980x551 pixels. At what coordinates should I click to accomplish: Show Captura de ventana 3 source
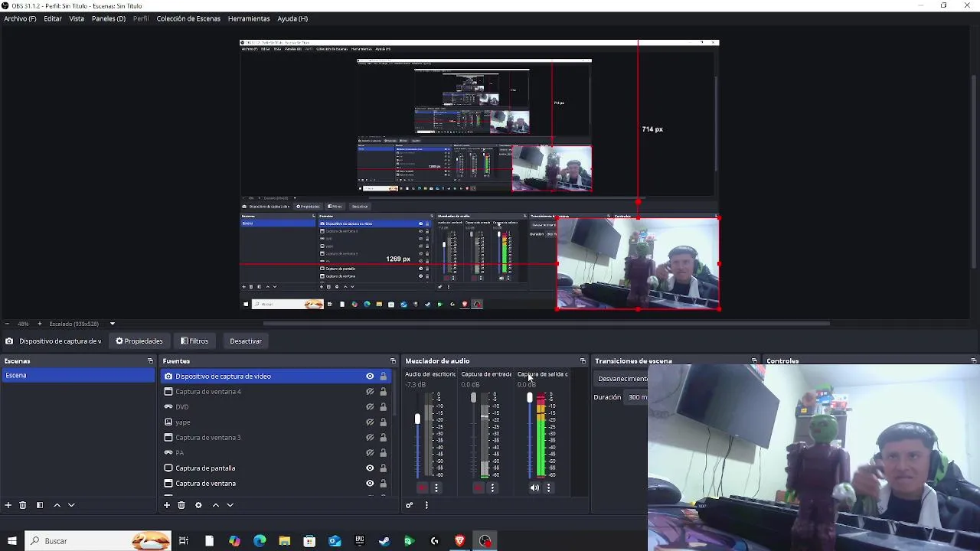tap(370, 438)
